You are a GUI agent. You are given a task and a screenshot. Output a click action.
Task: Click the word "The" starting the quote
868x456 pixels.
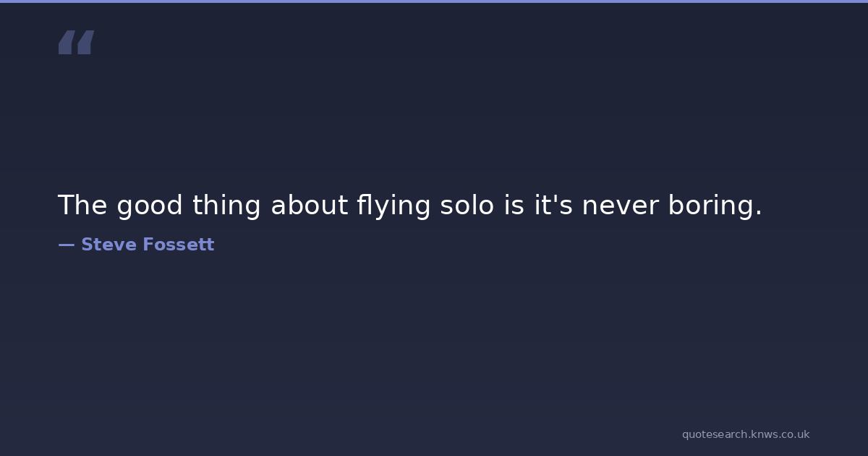click(x=82, y=206)
